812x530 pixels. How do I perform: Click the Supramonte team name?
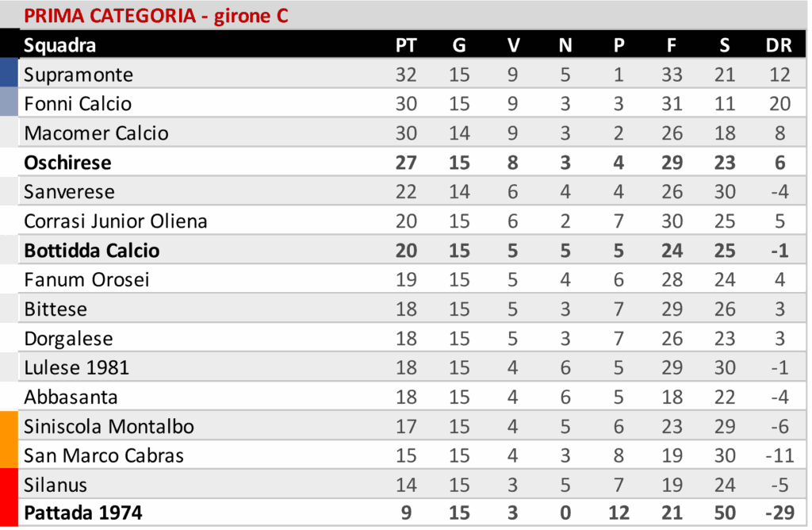pyautogui.click(x=79, y=75)
